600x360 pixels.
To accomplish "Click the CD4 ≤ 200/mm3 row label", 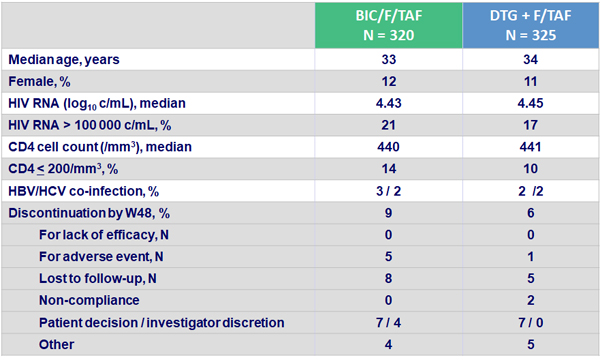I will coord(63,169).
